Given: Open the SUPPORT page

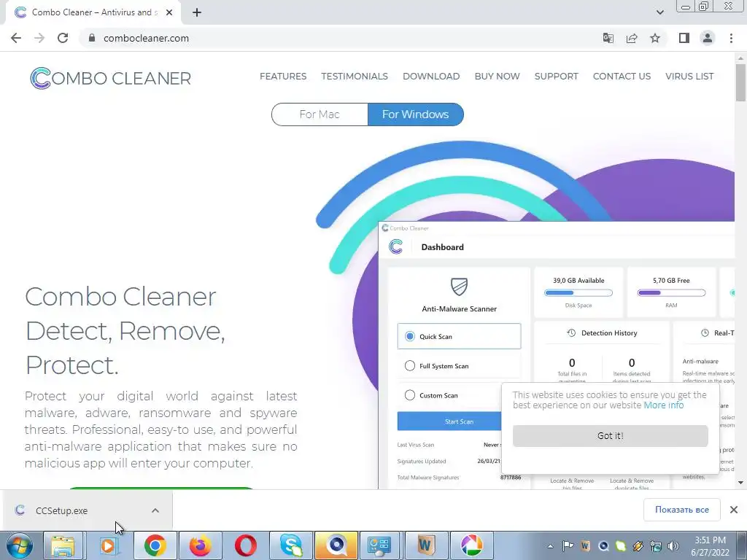Looking at the screenshot, I should click(556, 76).
